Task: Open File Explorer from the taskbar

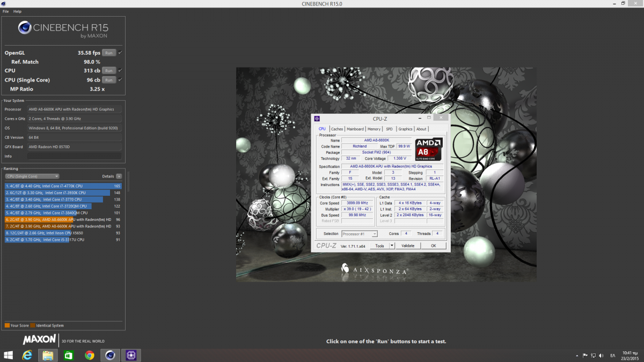Action: [48, 355]
